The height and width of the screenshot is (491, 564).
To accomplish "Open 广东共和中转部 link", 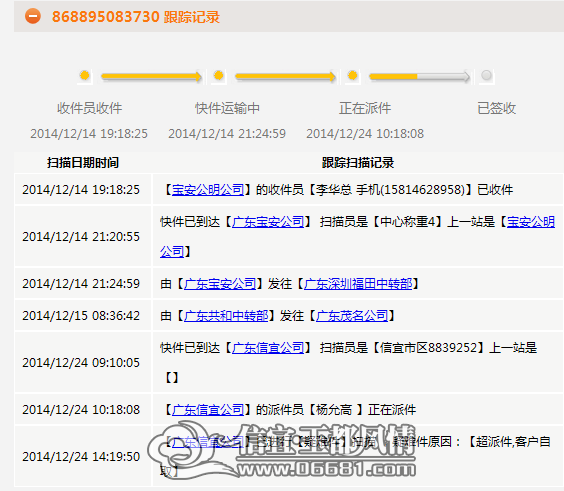I will pos(226,316).
